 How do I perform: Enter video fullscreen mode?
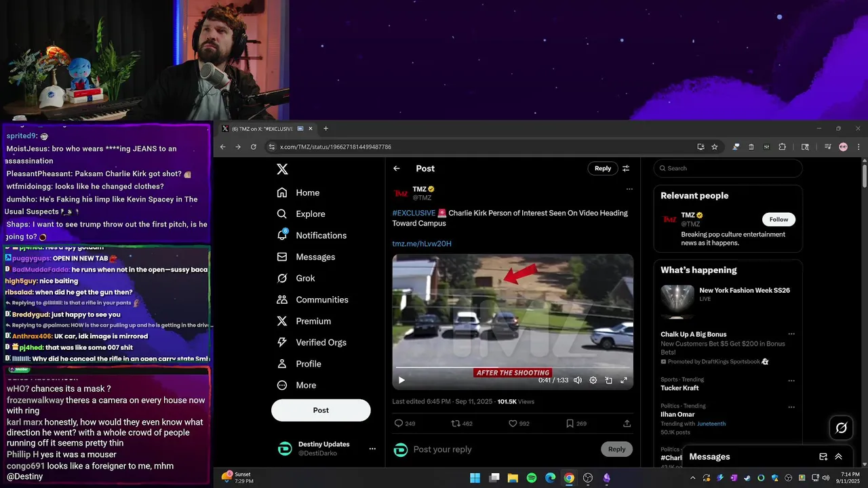pyautogui.click(x=624, y=380)
